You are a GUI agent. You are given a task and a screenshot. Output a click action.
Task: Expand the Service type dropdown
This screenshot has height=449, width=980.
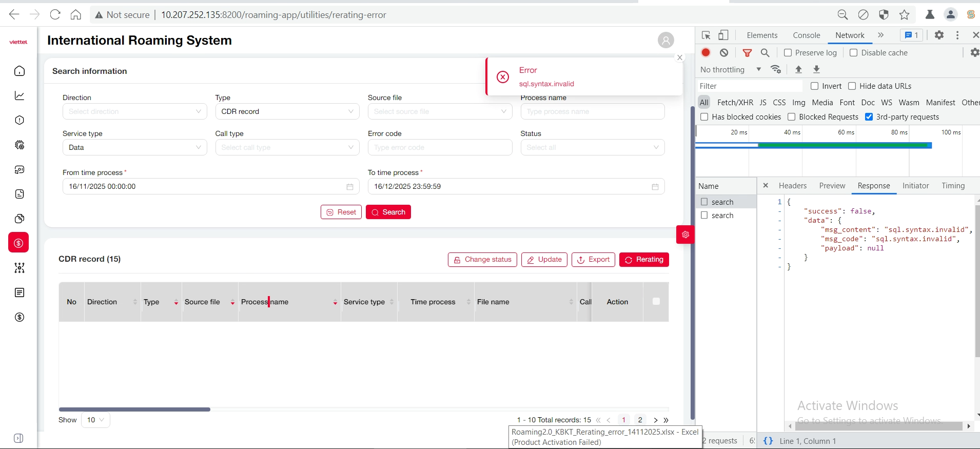(x=134, y=147)
